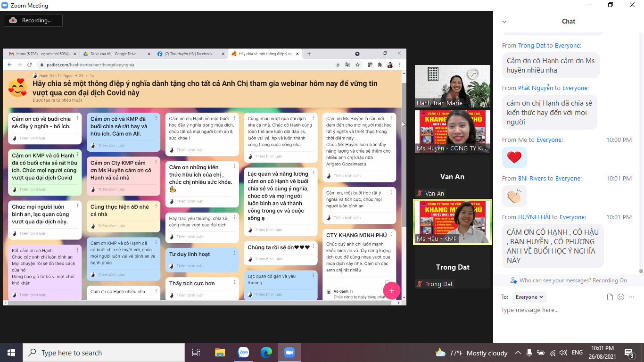
Task: Open Zalo from the taskbar
Action: click(243, 353)
